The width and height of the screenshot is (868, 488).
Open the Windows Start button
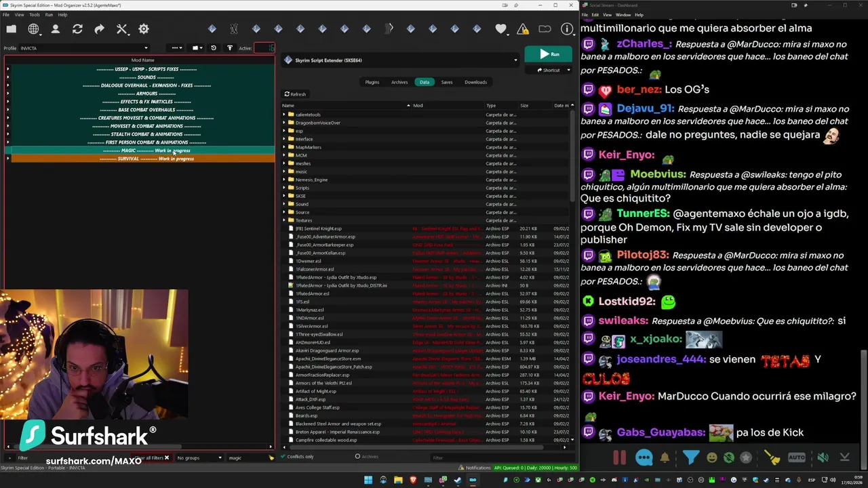pos(368,480)
